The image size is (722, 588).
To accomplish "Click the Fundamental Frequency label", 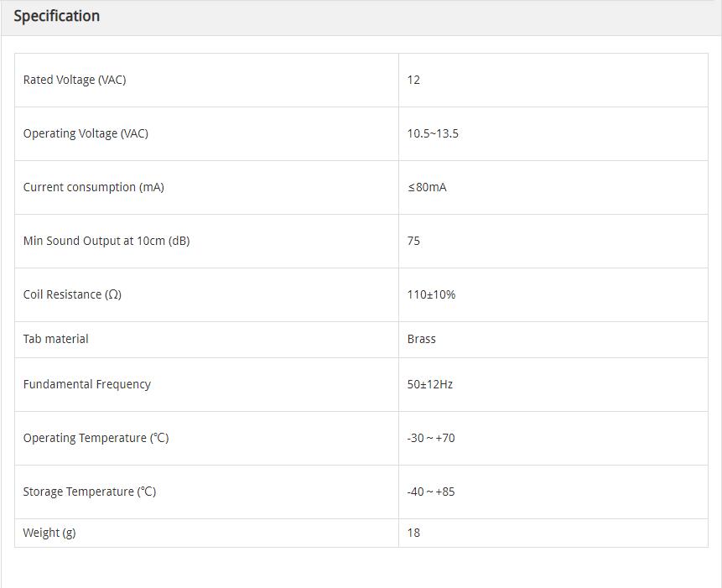I will [x=87, y=384].
